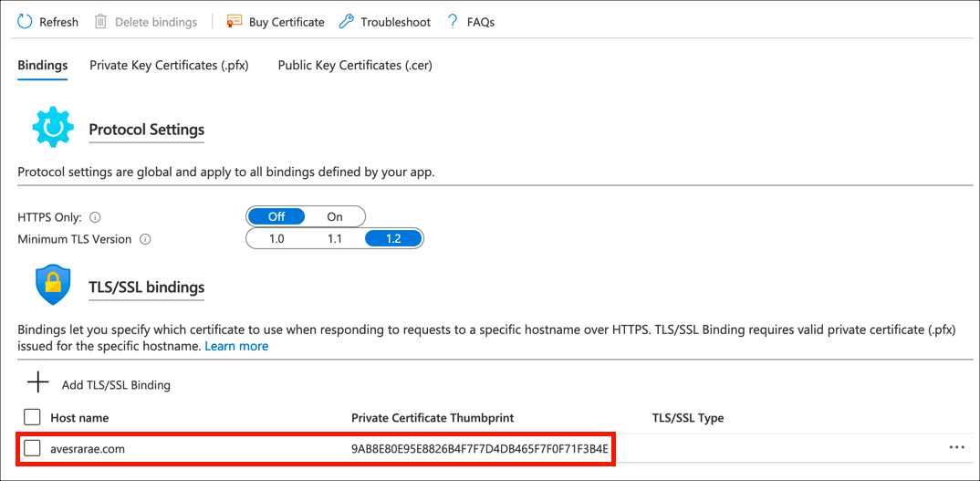Open FAQs via the question mark icon
The image size is (980, 481).
click(x=453, y=21)
